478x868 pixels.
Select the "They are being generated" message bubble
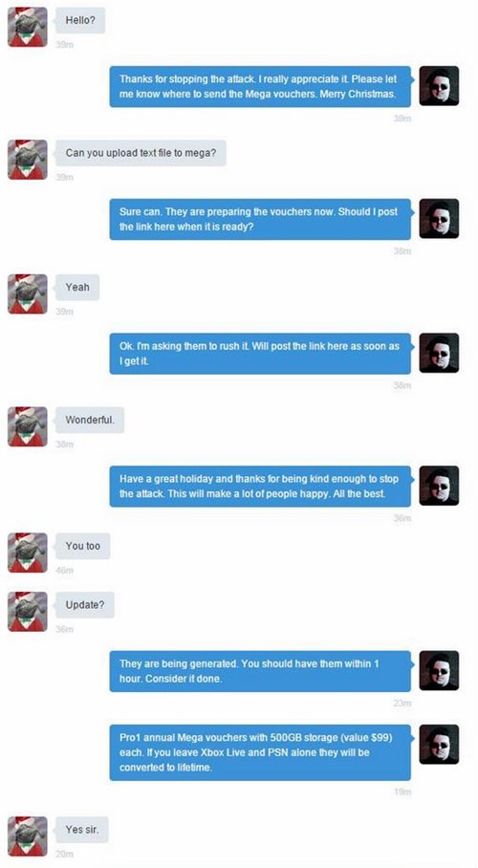click(260, 671)
